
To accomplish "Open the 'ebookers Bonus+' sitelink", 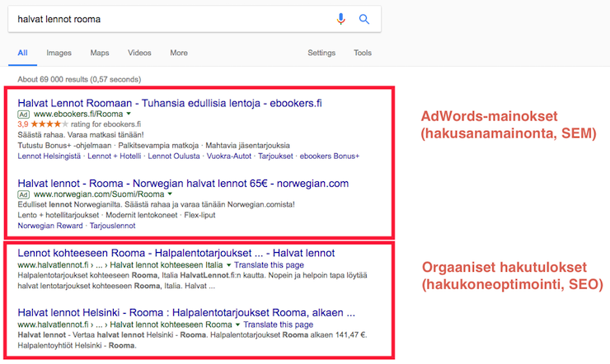I will coord(330,156).
